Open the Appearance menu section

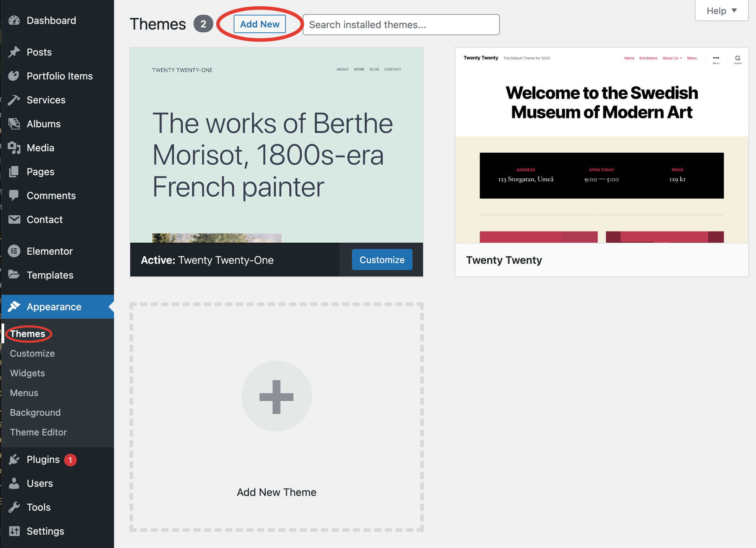point(54,307)
